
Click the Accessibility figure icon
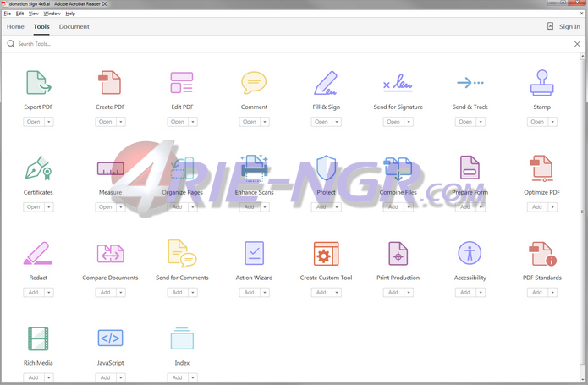point(470,253)
